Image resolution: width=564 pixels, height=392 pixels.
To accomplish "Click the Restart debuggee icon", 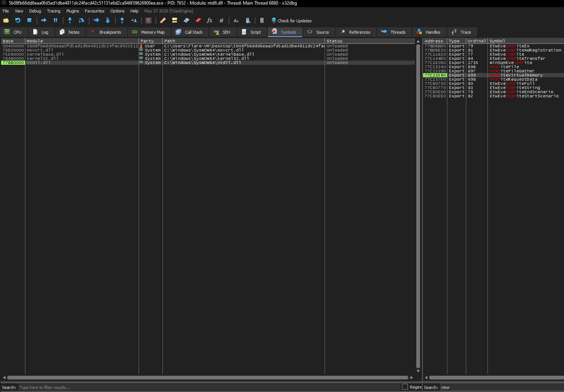I will tap(17, 20).
